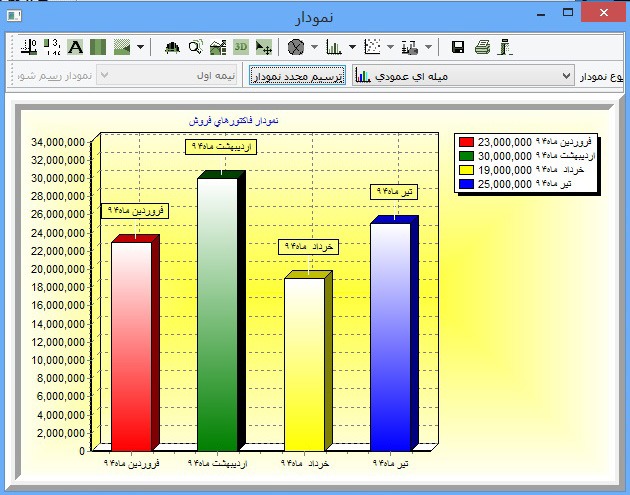Viewport: 630px width, 495px height.
Task: Open the round color palette dropdown arrow
Action: click(314, 47)
